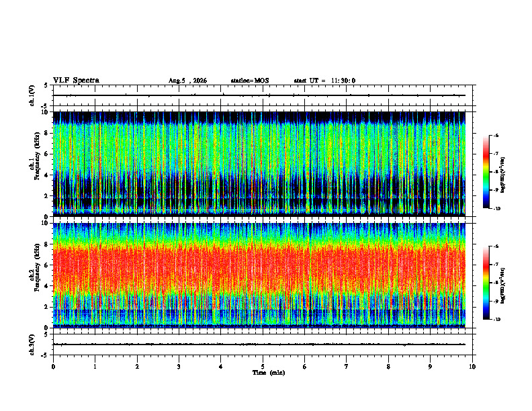Click the "station=MOS" header text
This screenshot has height=411, width=532.
pyautogui.click(x=250, y=81)
